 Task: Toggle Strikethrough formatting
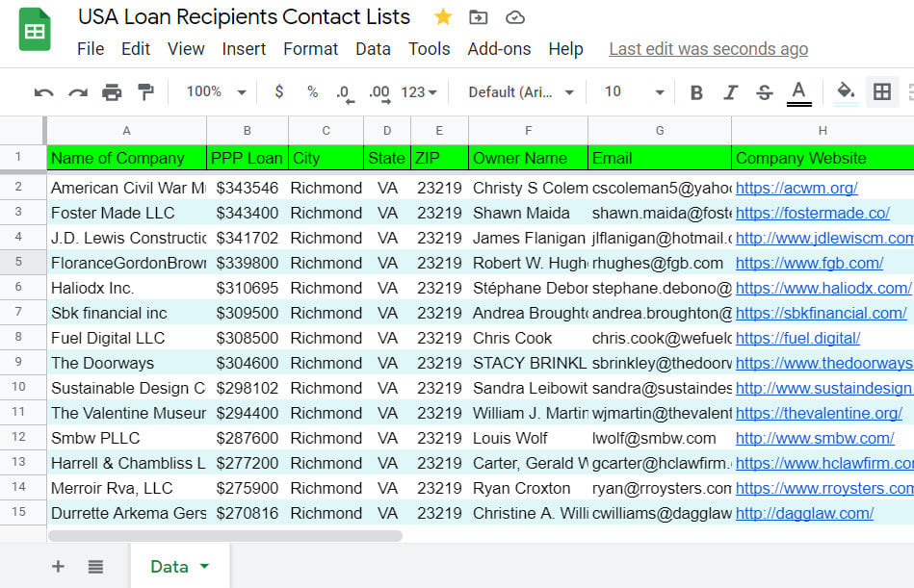click(x=763, y=91)
